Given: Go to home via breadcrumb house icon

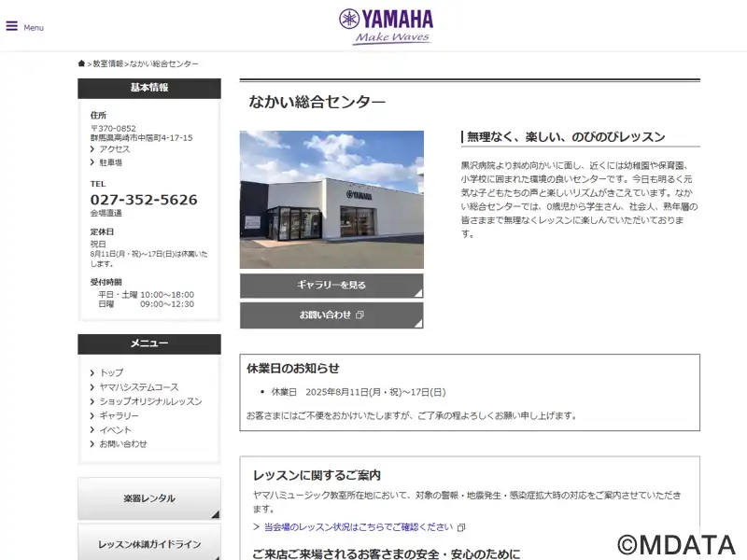Looking at the screenshot, I should pos(81,63).
